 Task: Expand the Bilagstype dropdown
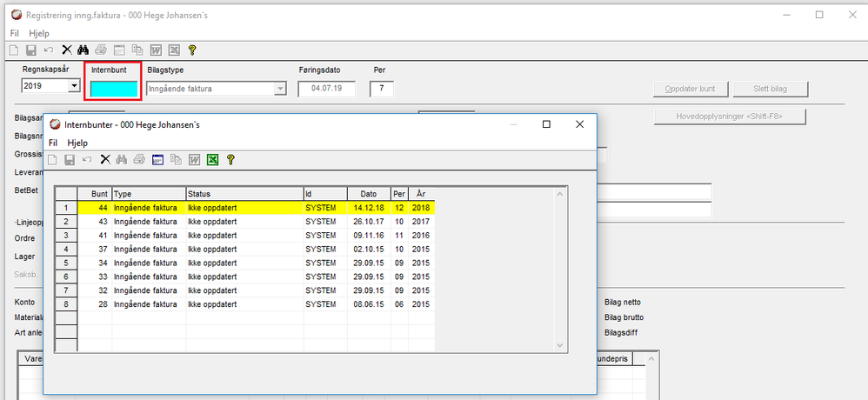point(280,89)
